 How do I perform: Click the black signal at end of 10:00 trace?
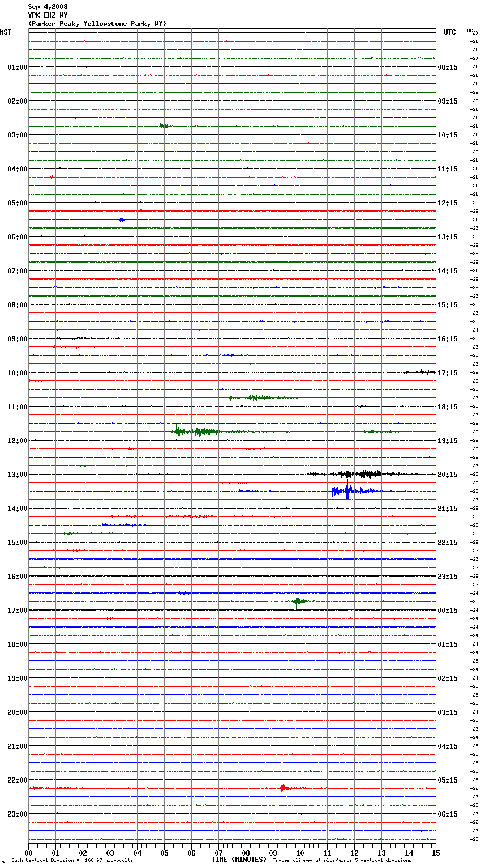click(x=419, y=372)
